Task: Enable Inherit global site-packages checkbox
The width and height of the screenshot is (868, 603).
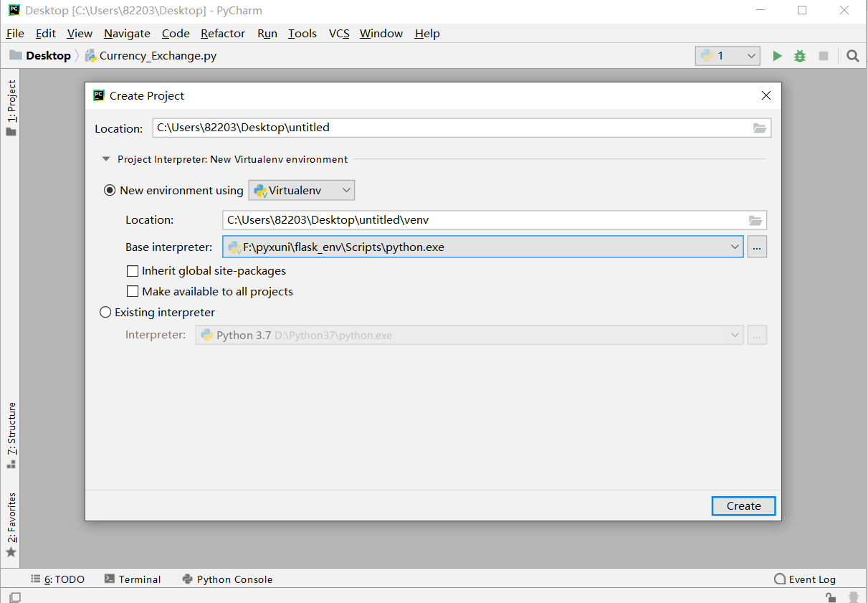Action: [x=133, y=271]
